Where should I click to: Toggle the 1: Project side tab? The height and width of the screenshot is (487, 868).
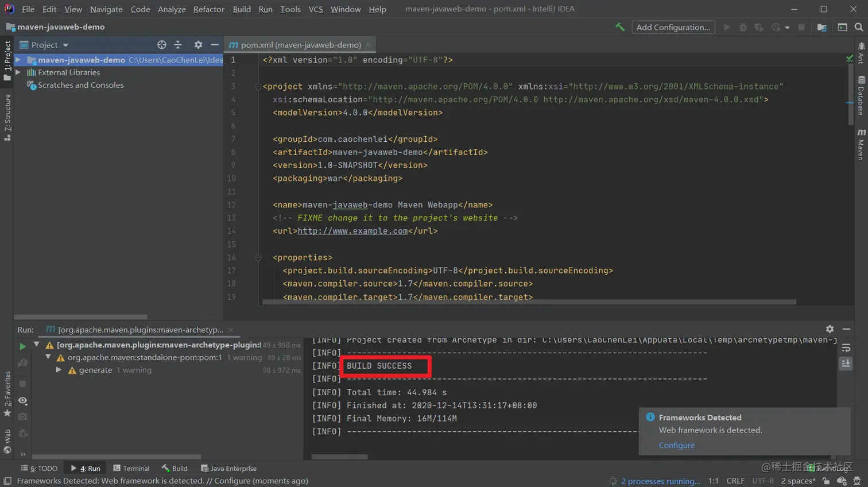click(7, 60)
